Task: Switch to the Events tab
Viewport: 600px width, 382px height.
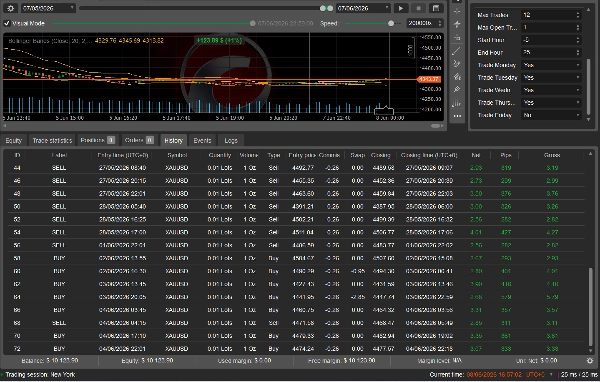Action: (x=202, y=141)
